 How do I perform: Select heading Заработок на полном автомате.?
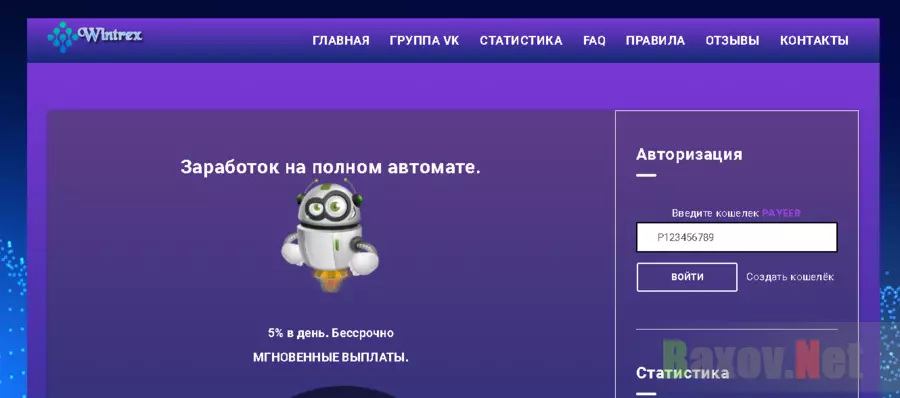coord(331,167)
